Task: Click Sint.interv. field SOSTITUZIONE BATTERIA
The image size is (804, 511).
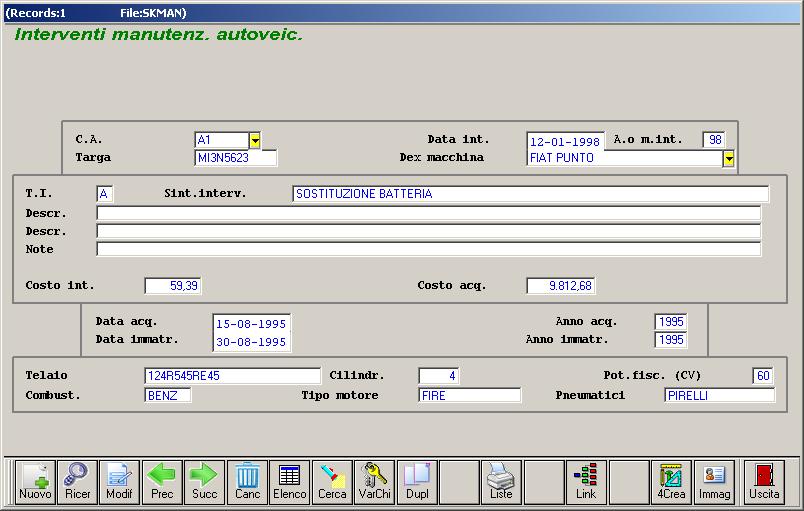Action: pos(530,194)
